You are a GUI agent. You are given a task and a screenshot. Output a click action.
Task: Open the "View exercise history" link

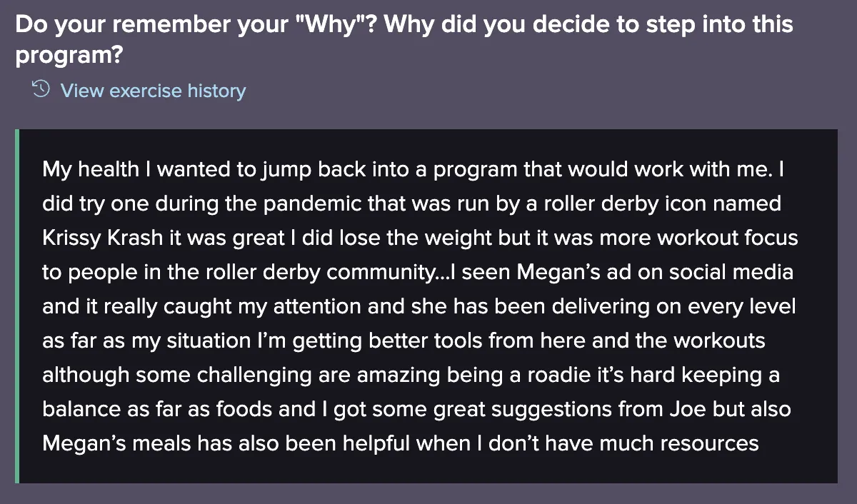point(153,91)
